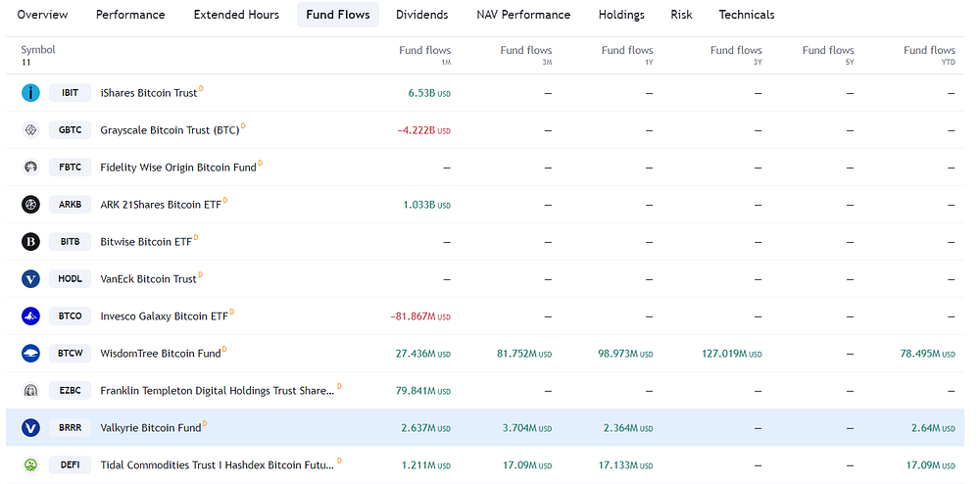Image resolution: width=980 pixels, height=484 pixels.
Task: Click the −81.867M USD value for BTCO
Action: tap(420, 316)
